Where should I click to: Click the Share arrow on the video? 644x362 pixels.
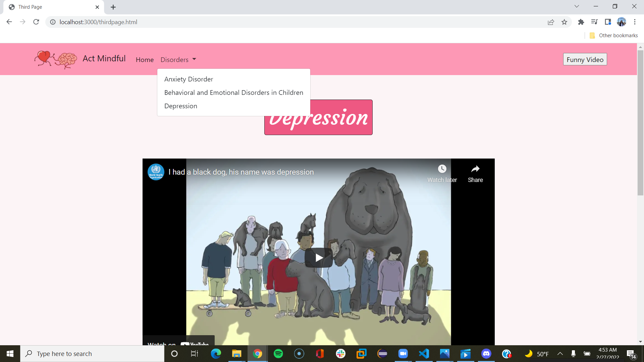pyautogui.click(x=475, y=169)
